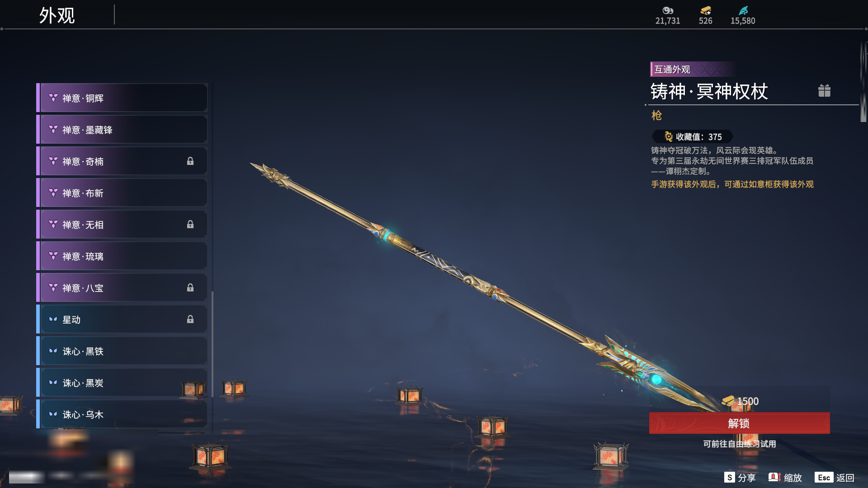Click the lock icon on 禅意·奇楠

click(190, 161)
